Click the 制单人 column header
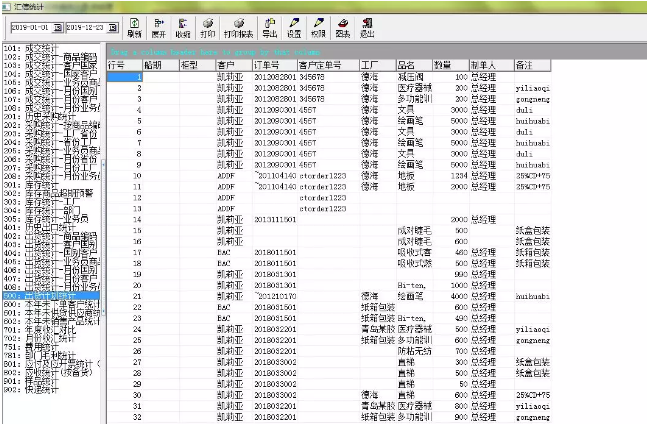 pyautogui.click(x=491, y=65)
